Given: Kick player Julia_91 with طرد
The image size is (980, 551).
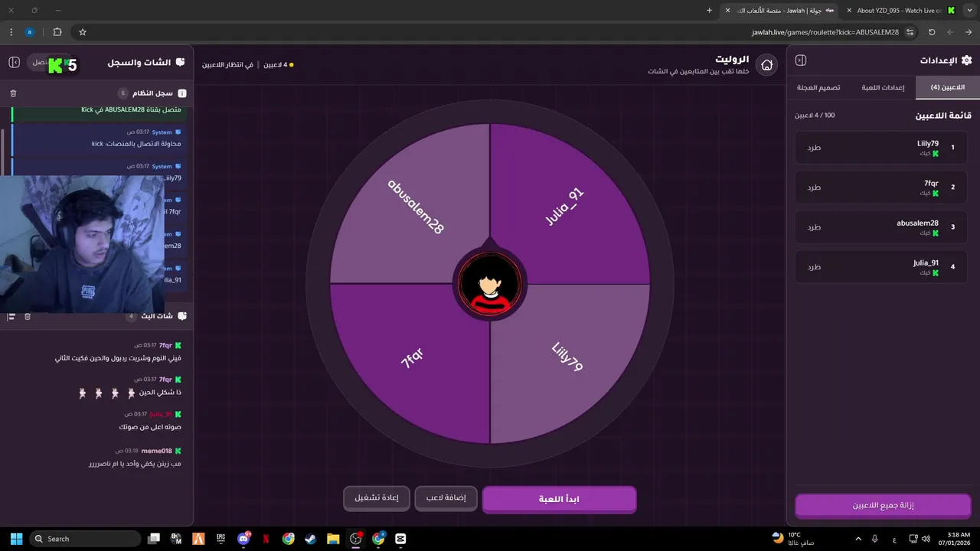Looking at the screenshot, I should tap(814, 267).
